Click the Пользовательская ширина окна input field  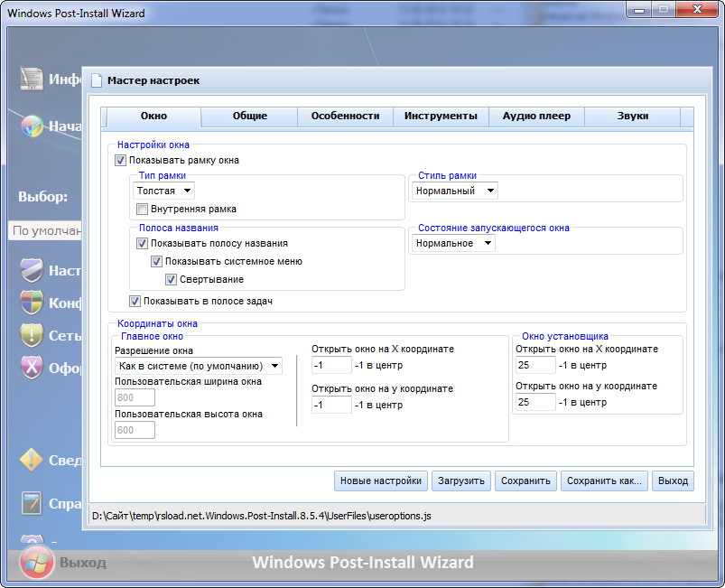coord(134,397)
